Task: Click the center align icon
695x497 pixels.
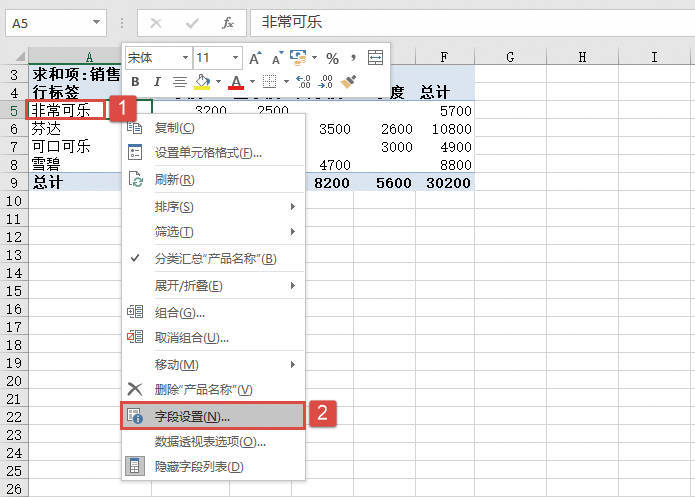Action: (x=179, y=82)
